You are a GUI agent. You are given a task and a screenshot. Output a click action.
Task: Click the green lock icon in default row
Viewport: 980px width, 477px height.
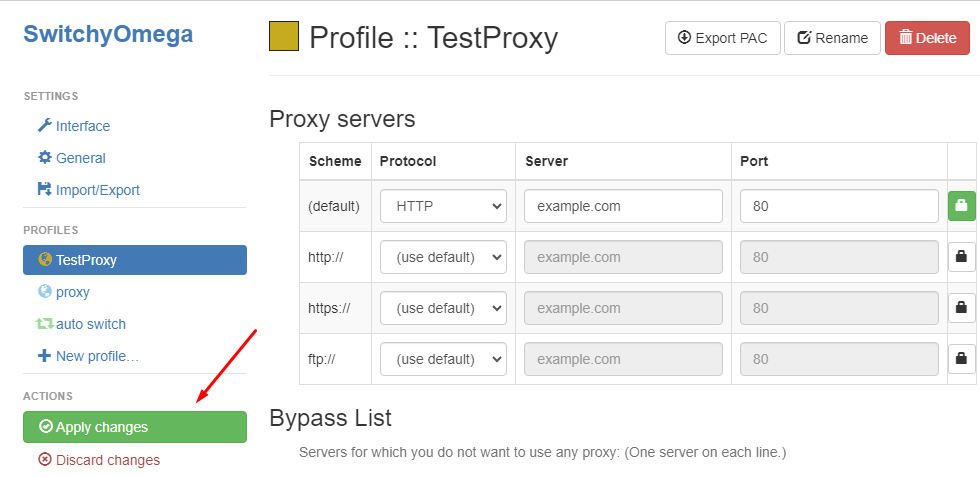pyautogui.click(x=961, y=206)
